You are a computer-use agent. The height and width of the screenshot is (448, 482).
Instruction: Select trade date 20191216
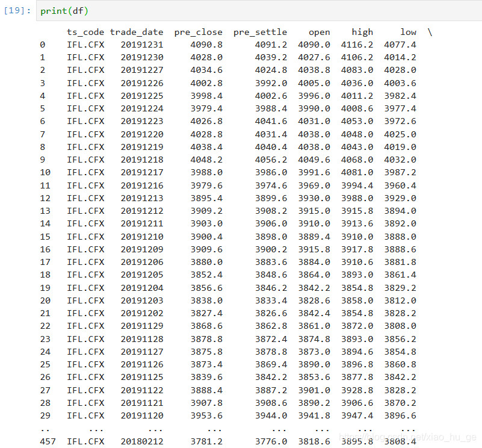[x=142, y=185]
